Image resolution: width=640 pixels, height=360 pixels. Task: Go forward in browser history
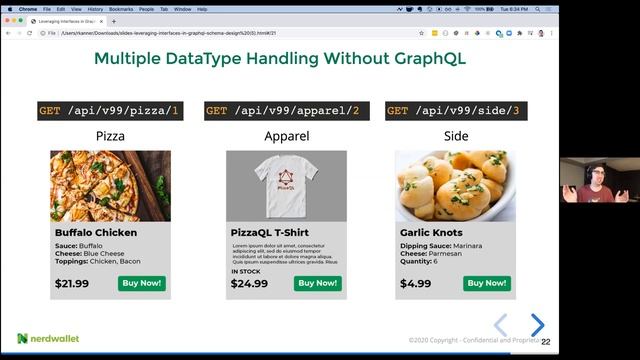pyautogui.click(x=19, y=33)
